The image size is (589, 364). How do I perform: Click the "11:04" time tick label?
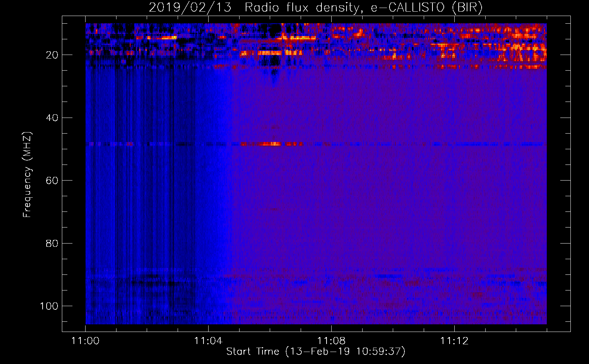[208, 341]
